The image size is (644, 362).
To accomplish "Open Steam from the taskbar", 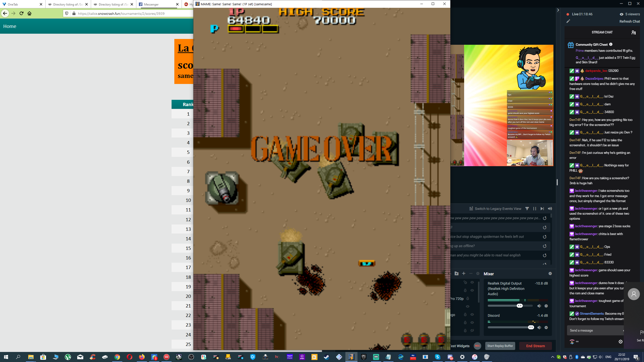I will point(327,357).
